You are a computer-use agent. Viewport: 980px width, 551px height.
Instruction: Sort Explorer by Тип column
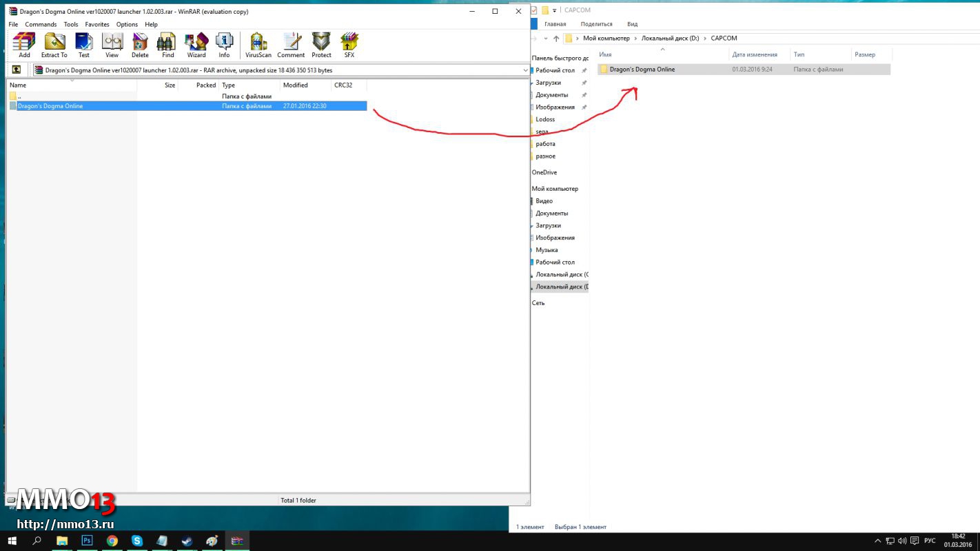coord(821,54)
